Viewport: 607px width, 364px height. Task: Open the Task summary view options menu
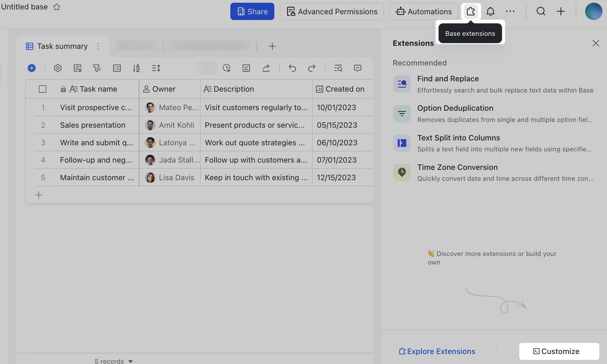click(x=98, y=46)
